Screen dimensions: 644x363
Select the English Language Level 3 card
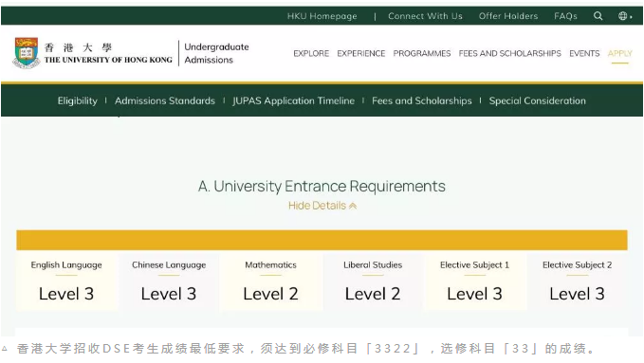(66, 281)
